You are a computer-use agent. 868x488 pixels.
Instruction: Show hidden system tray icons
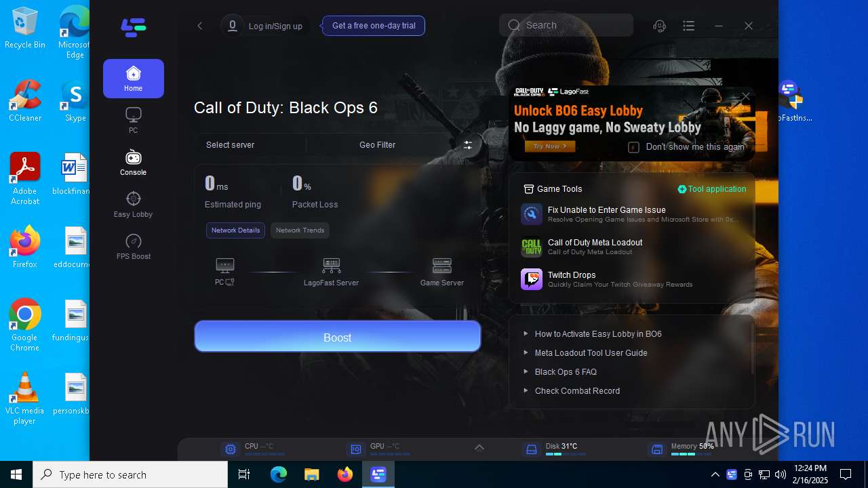pos(715,474)
